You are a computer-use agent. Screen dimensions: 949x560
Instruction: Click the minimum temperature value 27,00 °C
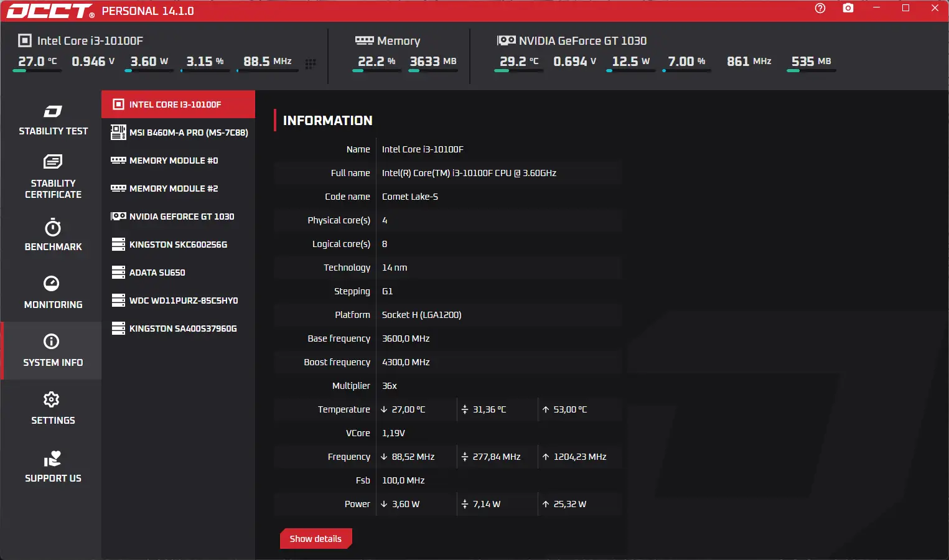(x=408, y=409)
